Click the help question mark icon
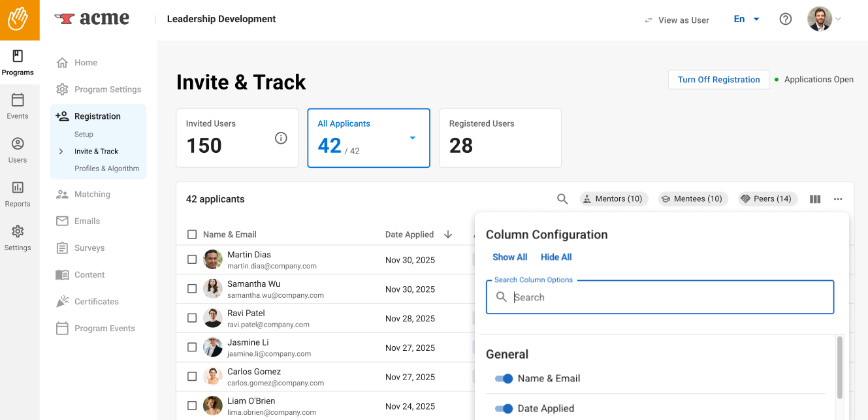The width and height of the screenshot is (868, 420). tap(786, 20)
